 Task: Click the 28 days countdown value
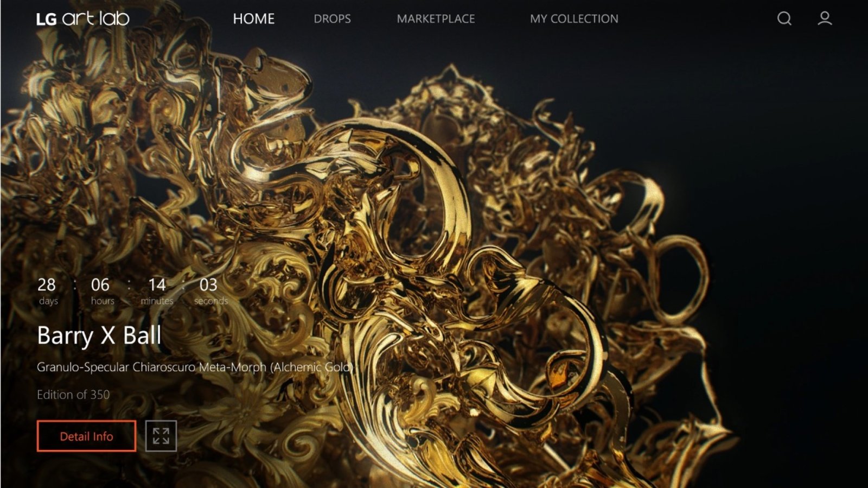[x=47, y=284]
